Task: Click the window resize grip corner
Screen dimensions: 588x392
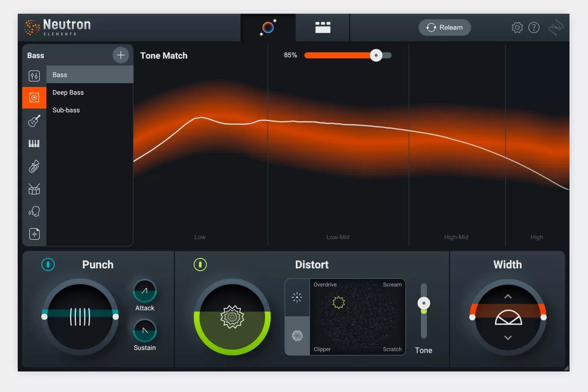Action: [x=566, y=368]
